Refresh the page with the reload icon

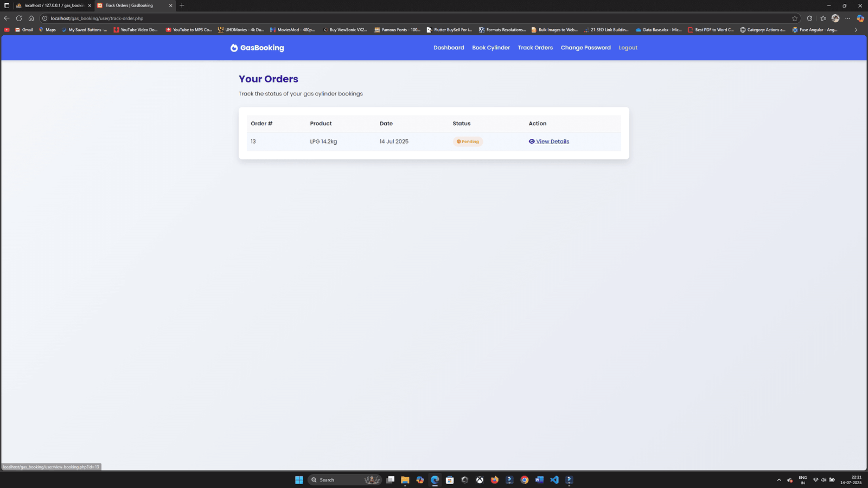(x=19, y=18)
